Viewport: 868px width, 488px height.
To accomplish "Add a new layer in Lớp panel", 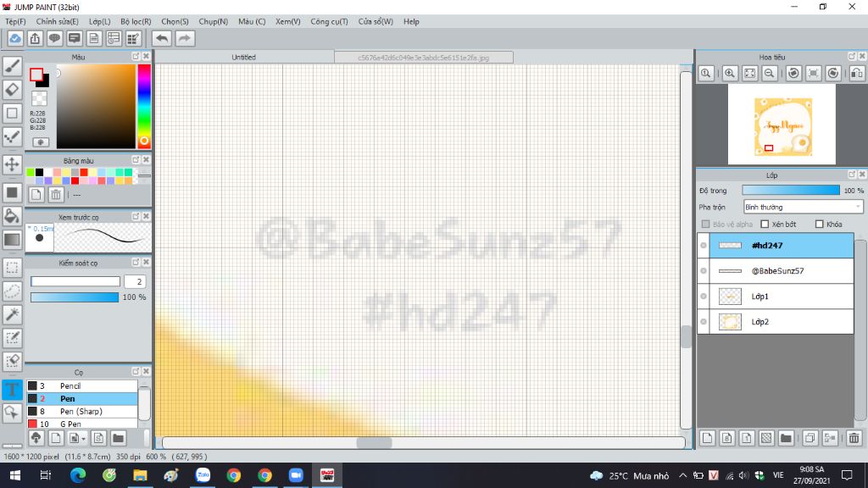I will pos(708,438).
